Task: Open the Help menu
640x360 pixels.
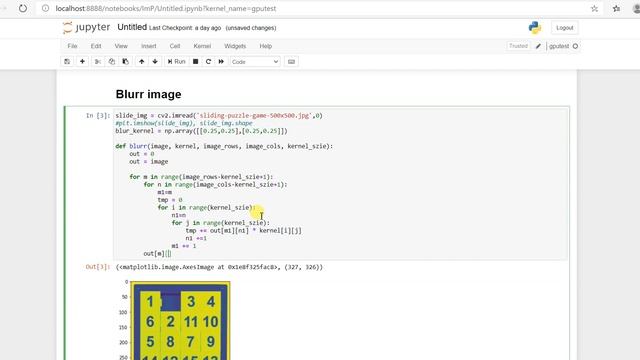Action: [266, 46]
